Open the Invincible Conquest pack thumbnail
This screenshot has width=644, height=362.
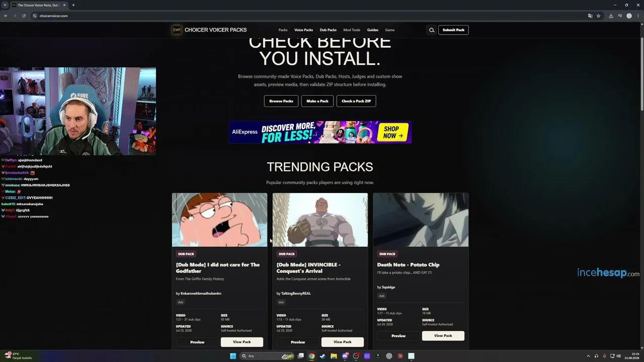tap(320, 220)
